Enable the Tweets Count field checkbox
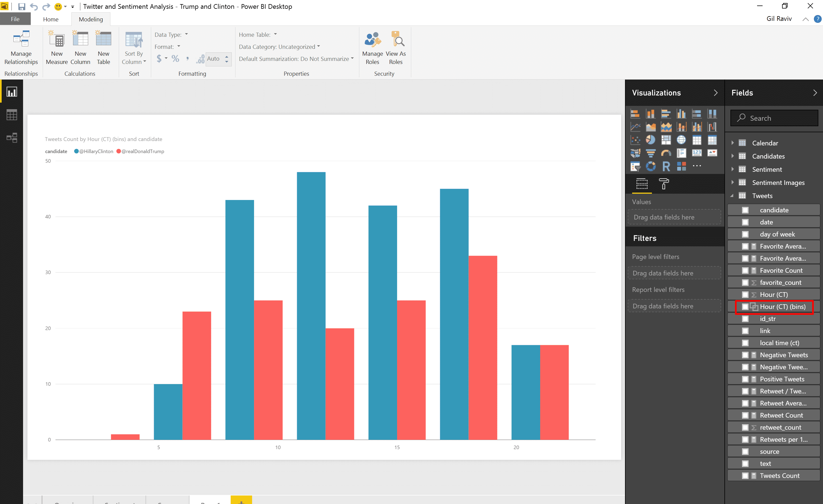Viewport: 823px width, 504px height. (745, 476)
